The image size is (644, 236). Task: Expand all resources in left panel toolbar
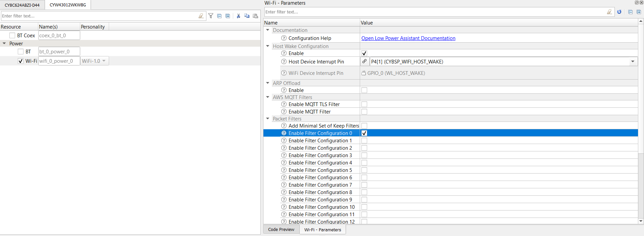(x=228, y=16)
